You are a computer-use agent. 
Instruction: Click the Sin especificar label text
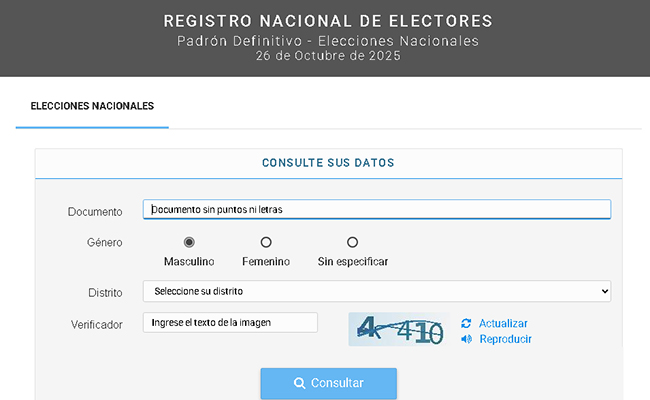tap(353, 262)
